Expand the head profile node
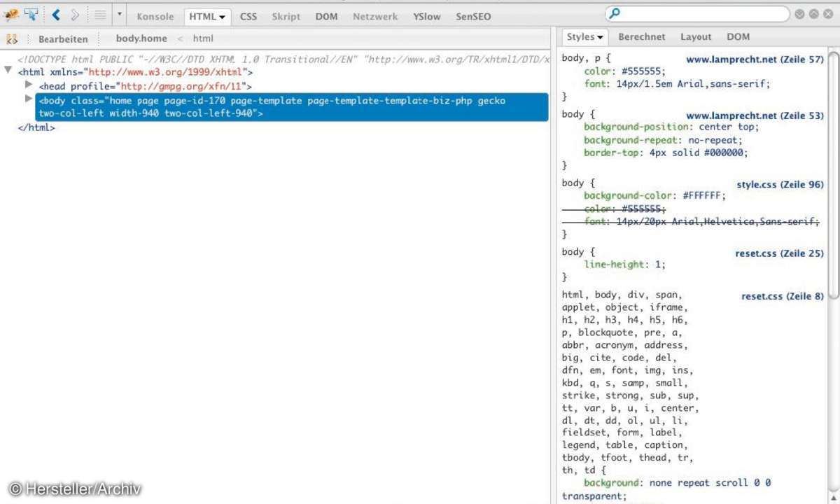This screenshot has height=504, width=840. tap(29, 85)
